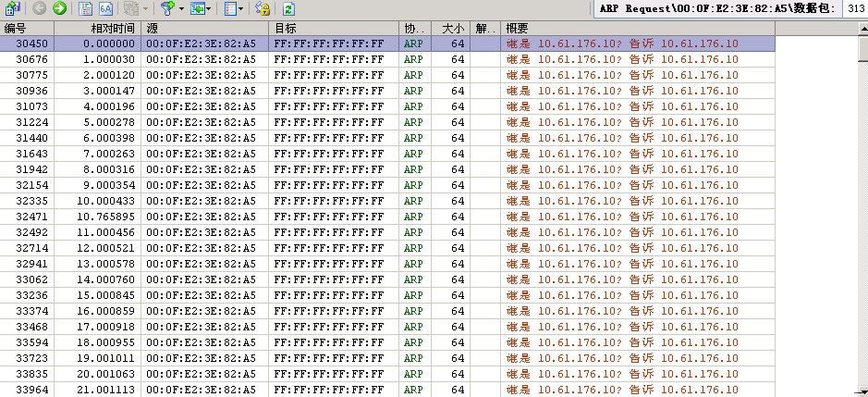This screenshot has height=397, width=868.
Task: Click the 解.. column header
Action: pos(485,29)
